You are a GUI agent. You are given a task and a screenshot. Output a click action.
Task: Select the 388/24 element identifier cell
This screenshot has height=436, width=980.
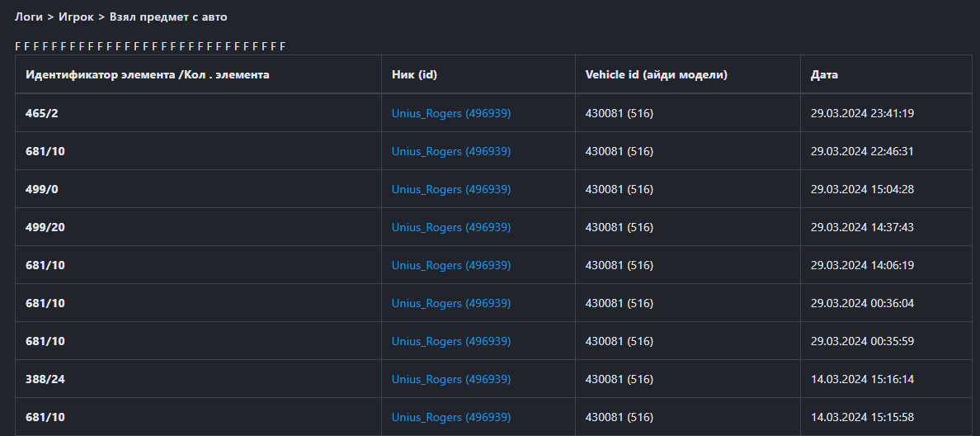pyautogui.click(x=45, y=379)
